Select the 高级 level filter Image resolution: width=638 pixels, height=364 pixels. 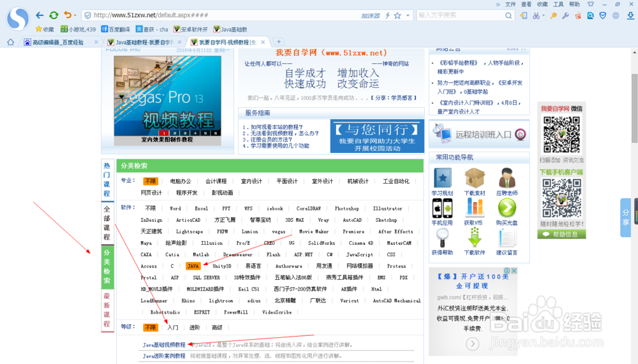pyautogui.click(x=217, y=328)
